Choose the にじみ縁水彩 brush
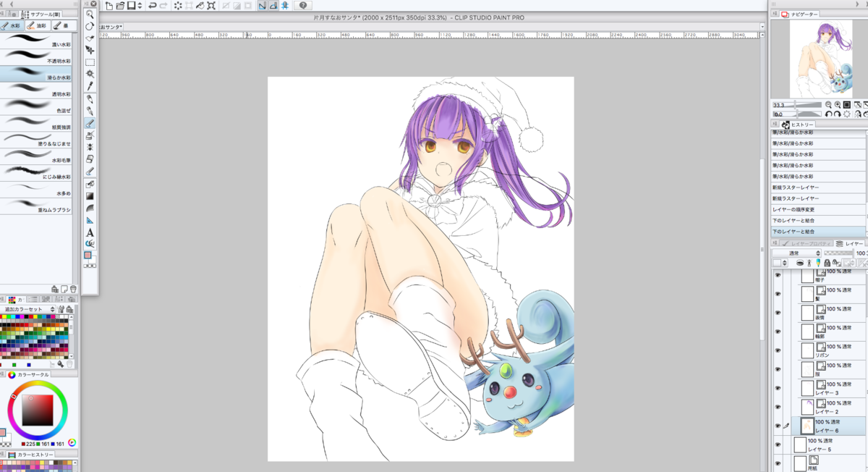The width and height of the screenshot is (868, 472). point(37,172)
